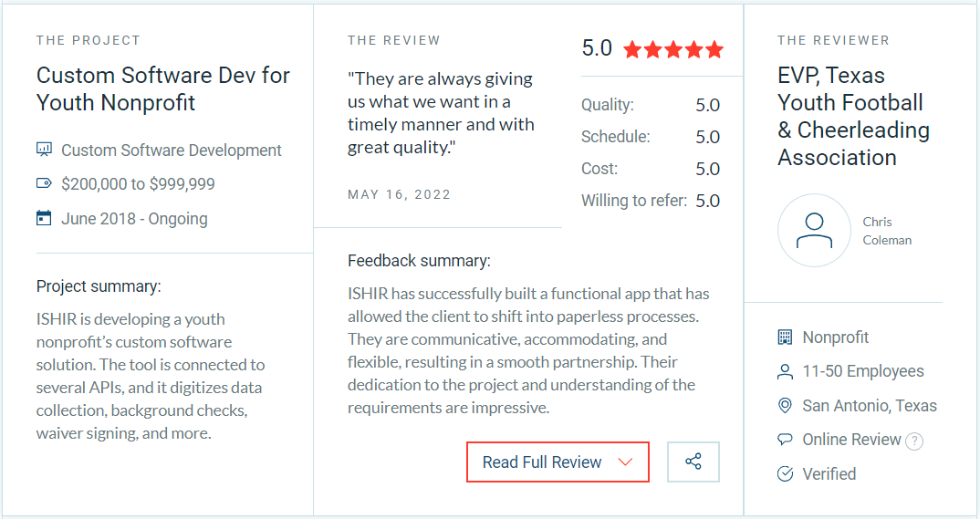This screenshot has height=519, width=980.
Task: Click the five red stars rating
Action: pos(673,49)
